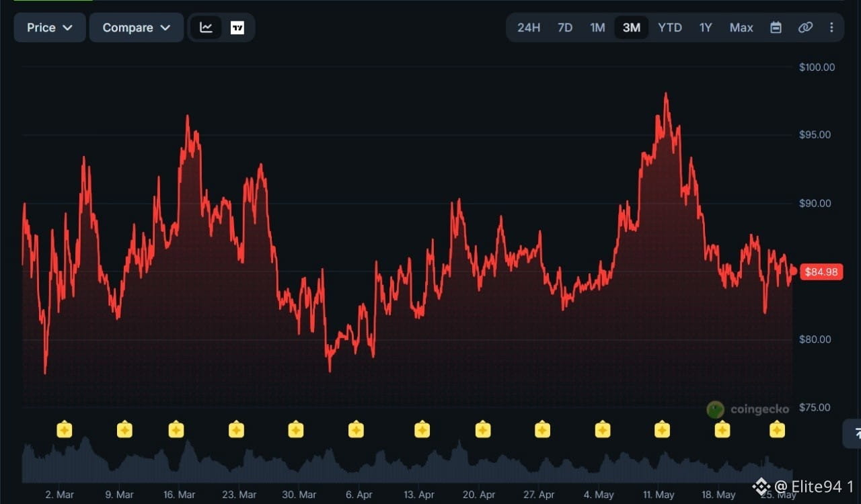
Task: Open the three-dot more options menu
Action: click(832, 28)
